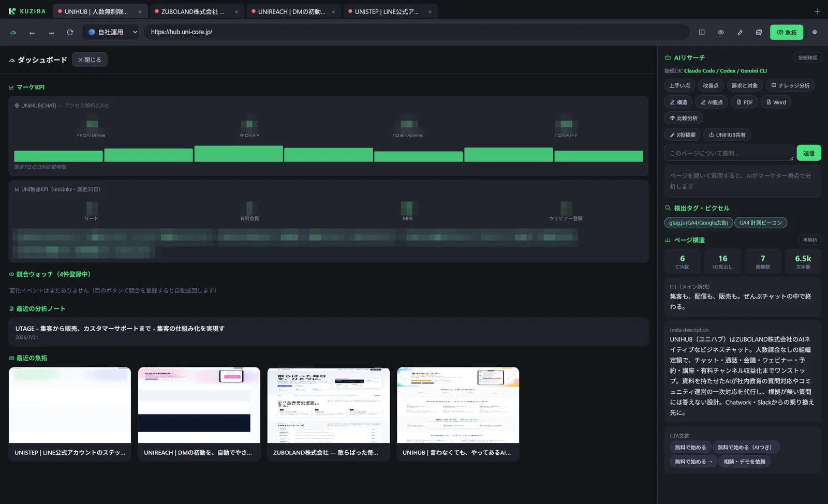The width and height of the screenshot is (828, 504).
Task: Click the gtag.js (GA4/Google広告) tag
Action: click(698, 223)
